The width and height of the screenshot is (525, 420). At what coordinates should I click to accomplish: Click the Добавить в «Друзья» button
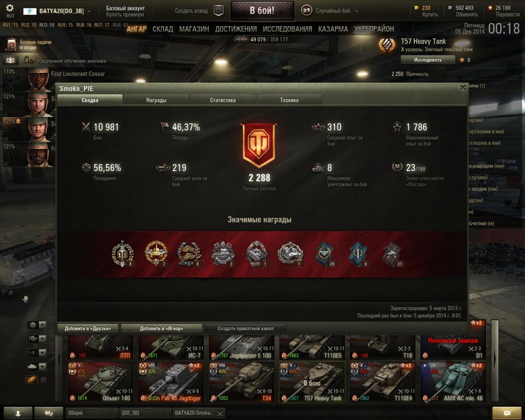click(x=88, y=328)
